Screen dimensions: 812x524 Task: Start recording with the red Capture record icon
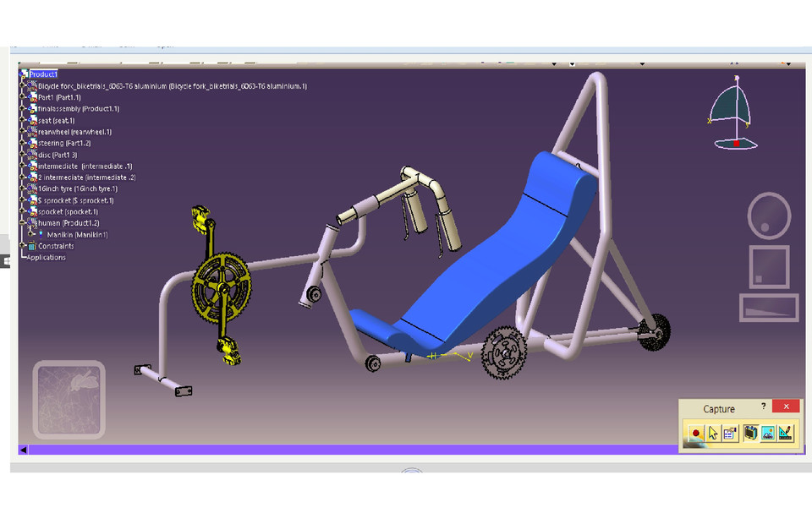[695, 433]
